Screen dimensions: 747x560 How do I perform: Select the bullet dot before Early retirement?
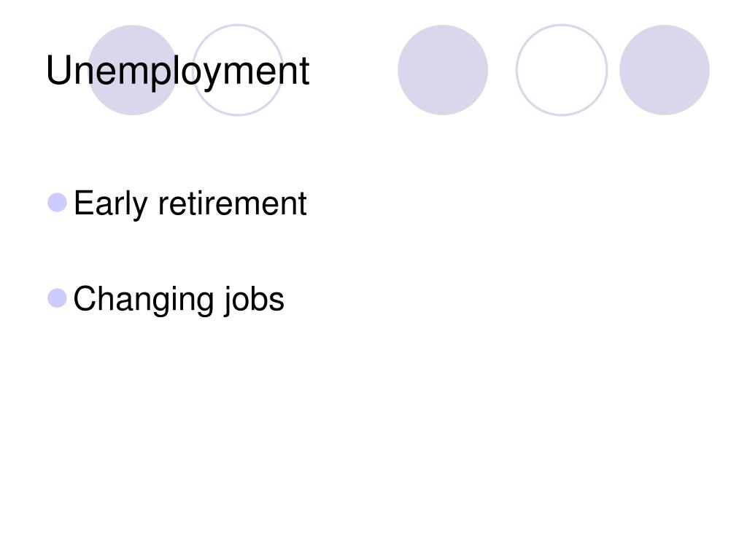[x=57, y=203]
